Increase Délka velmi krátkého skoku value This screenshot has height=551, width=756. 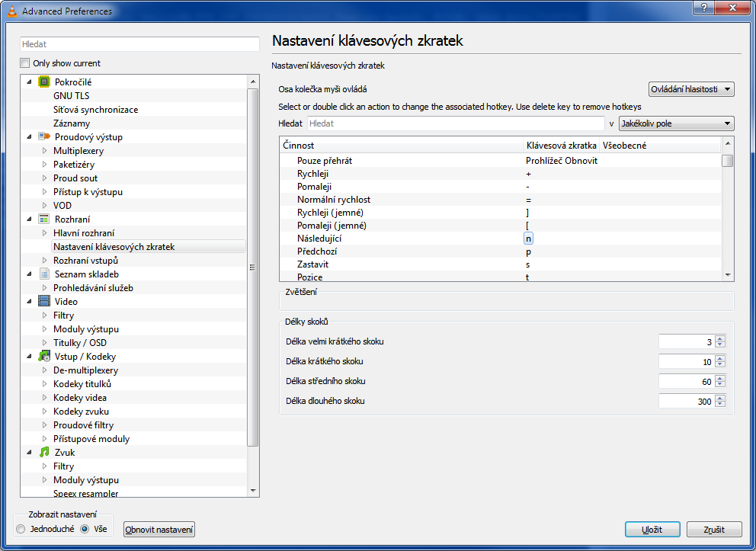point(720,338)
